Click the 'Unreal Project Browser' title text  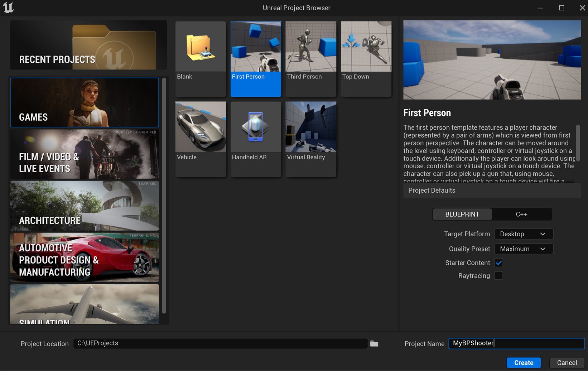296,8
